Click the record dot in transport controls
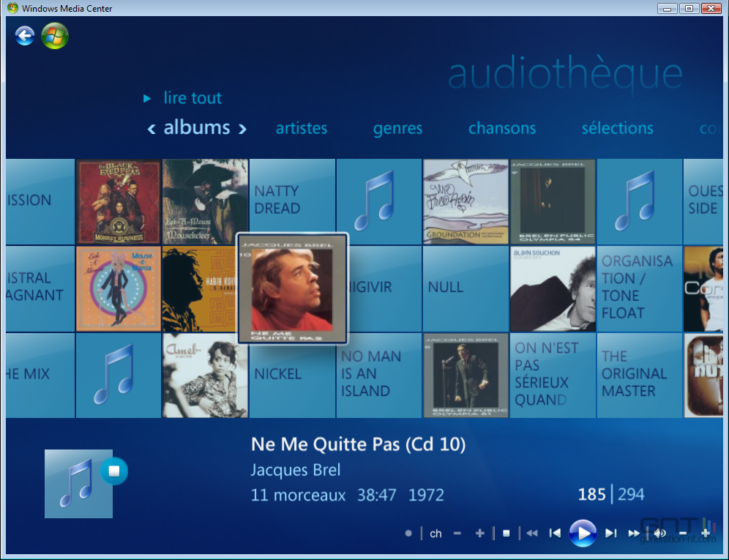The image size is (729, 560). click(x=408, y=534)
